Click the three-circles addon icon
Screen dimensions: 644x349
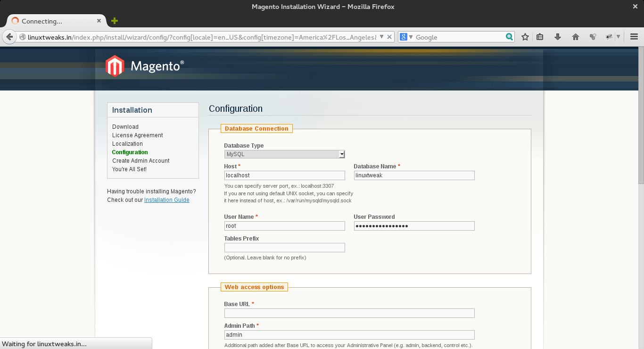[593, 37]
